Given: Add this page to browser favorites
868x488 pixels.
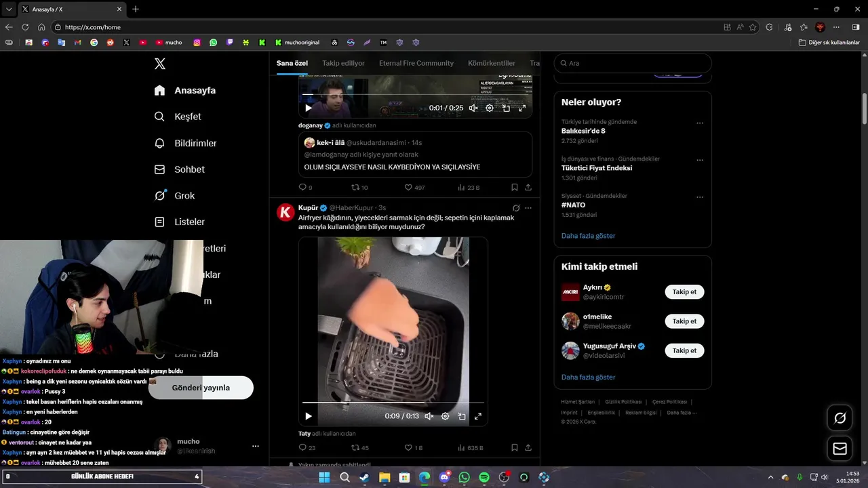Looking at the screenshot, I should pyautogui.click(x=753, y=27).
